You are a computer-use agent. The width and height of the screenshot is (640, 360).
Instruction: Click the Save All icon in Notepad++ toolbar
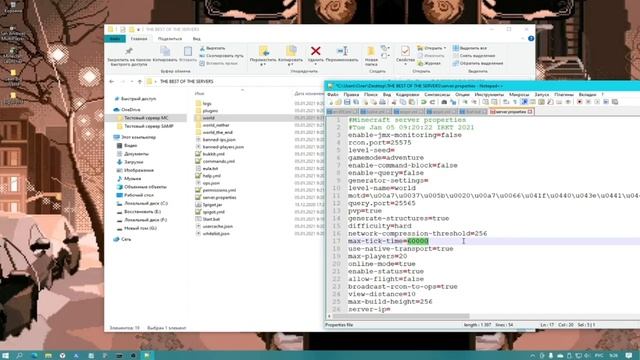(x=356, y=102)
